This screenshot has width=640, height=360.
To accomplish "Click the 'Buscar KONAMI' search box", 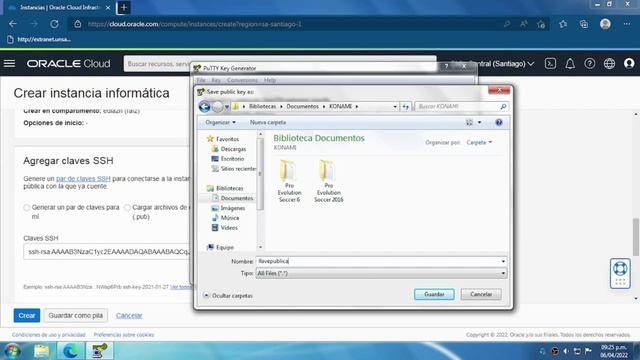I will [462, 107].
